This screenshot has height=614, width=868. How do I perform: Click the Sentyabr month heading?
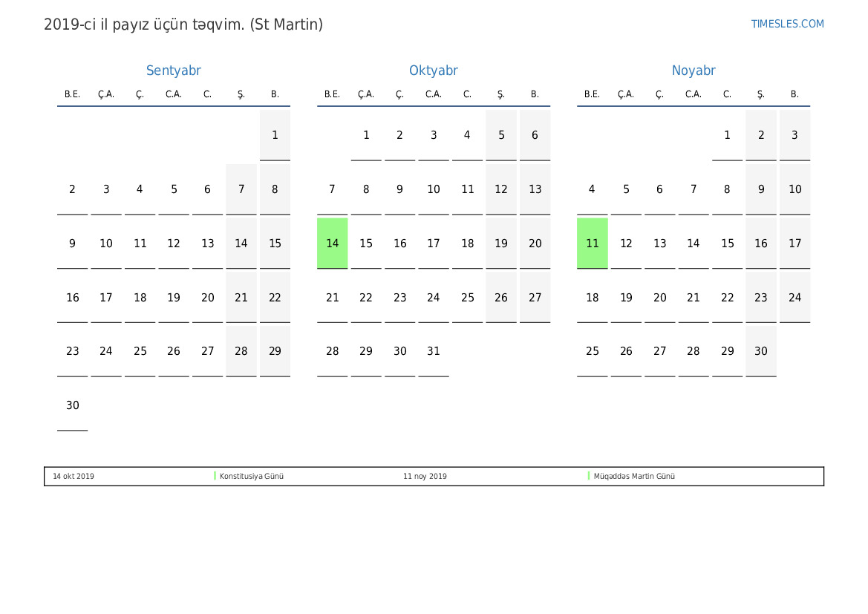click(x=173, y=71)
